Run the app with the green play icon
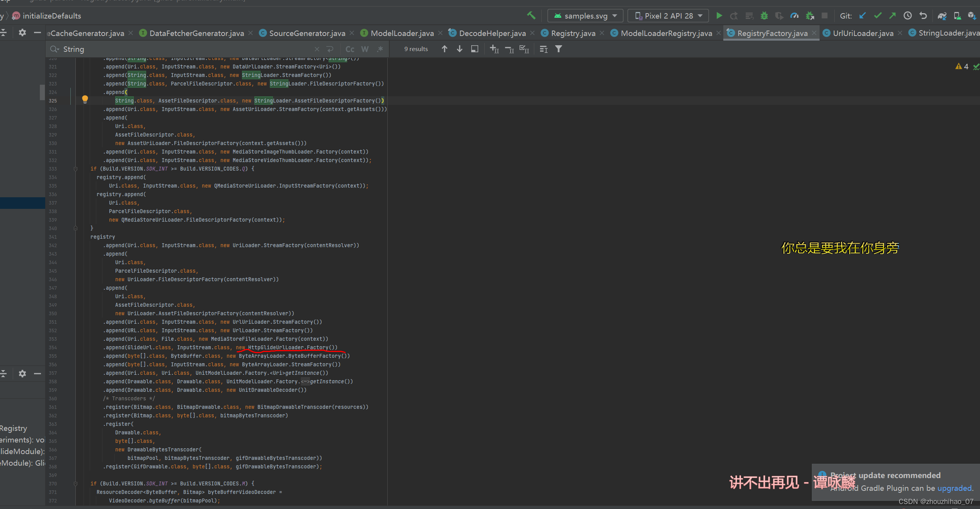 (x=719, y=16)
